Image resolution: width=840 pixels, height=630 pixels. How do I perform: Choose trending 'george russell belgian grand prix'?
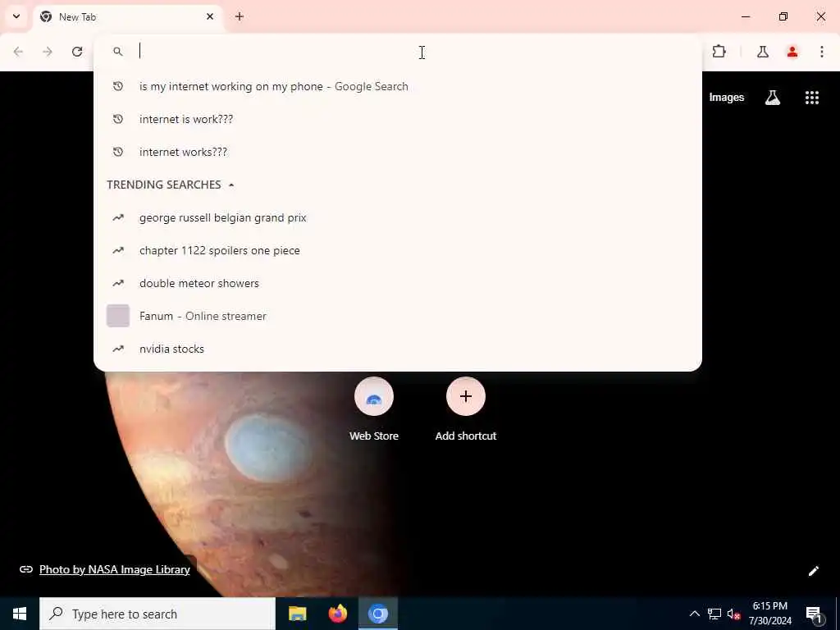pos(398,217)
